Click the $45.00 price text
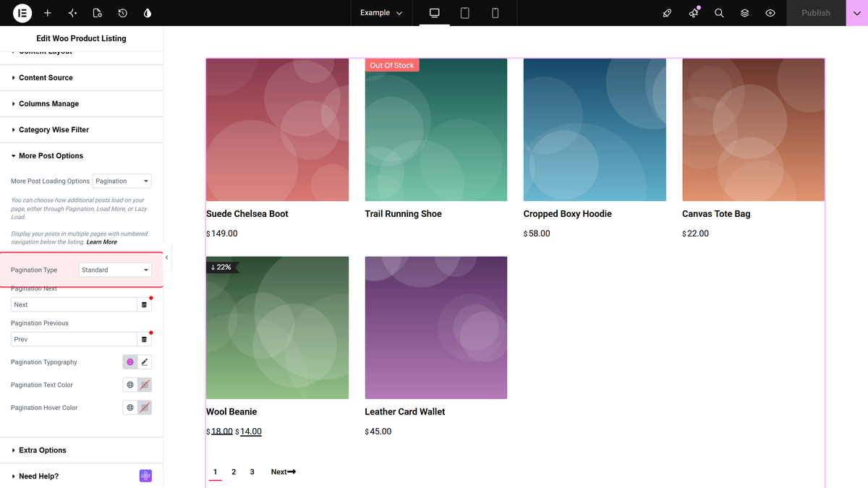 (x=378, y=432)
